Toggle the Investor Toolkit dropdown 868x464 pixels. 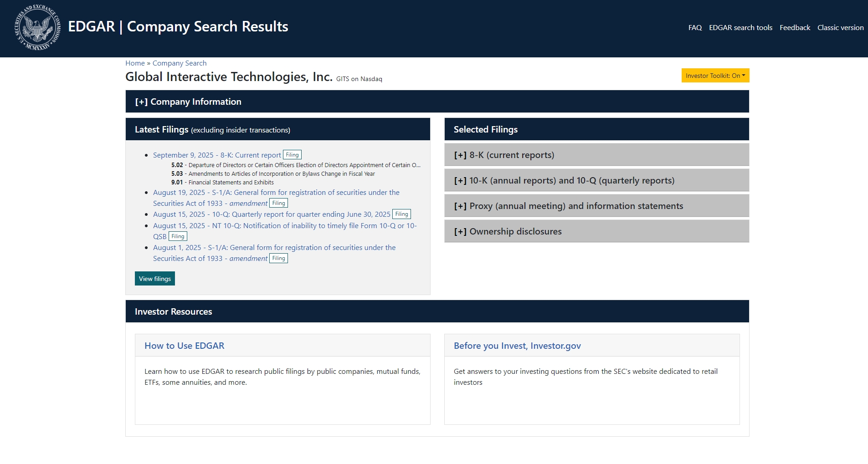[715, 76]
